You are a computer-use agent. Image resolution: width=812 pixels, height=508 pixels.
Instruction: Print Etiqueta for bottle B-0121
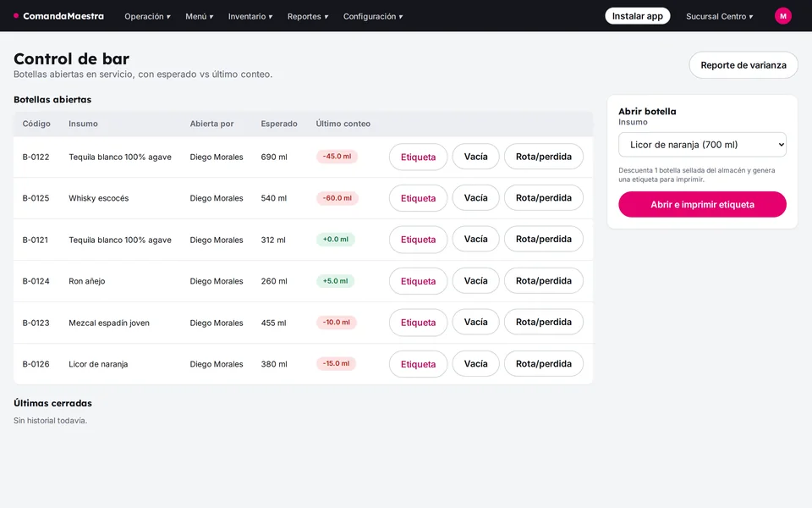[x=418, y=240]
